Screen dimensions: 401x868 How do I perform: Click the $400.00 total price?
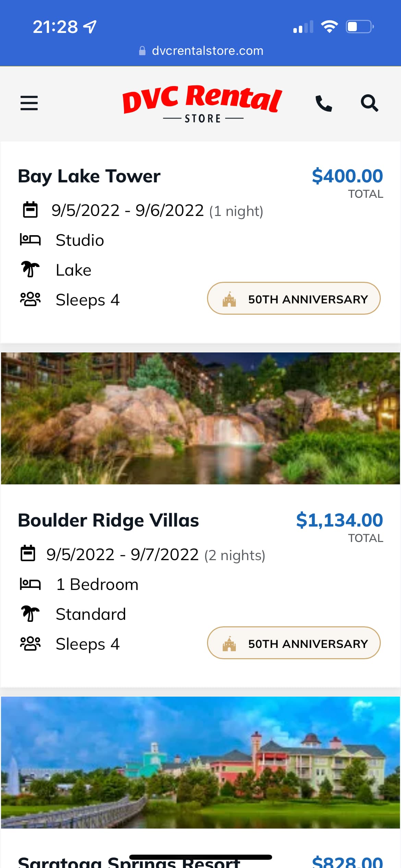[x=347, y=176]
